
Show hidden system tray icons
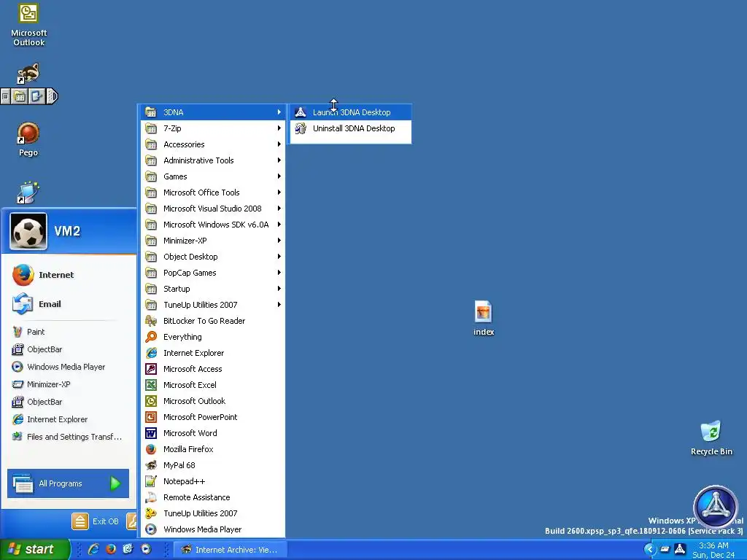click(650, 550)
